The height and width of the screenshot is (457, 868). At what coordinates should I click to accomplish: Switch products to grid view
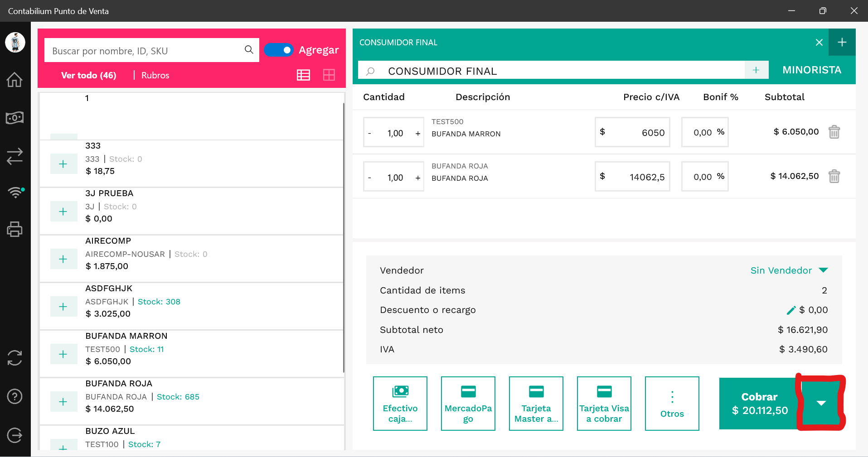click(329, 75)
